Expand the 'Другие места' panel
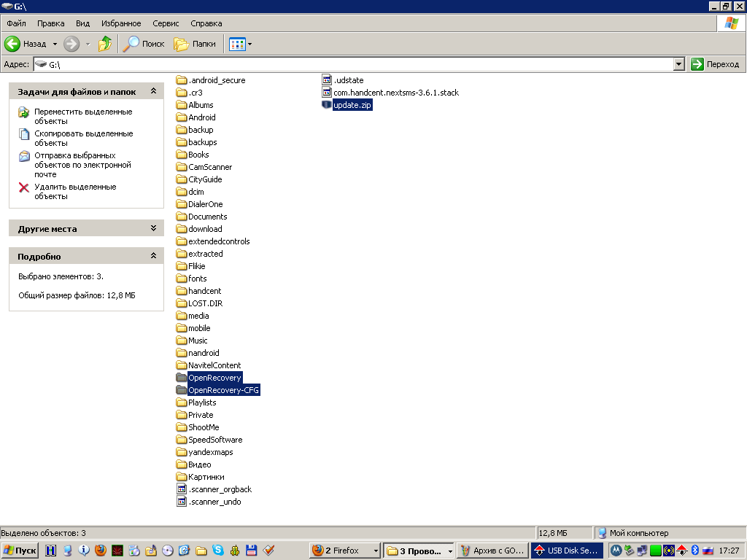This screenshot has width=747, height=560. [x=153, y=228]
